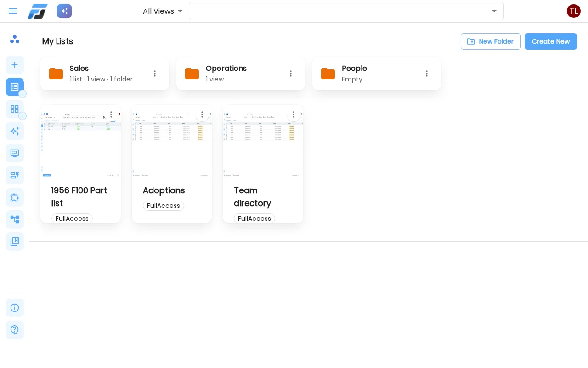Open the hierarchy tree icon in sidebar
The image size is (588, 368).
15,219
